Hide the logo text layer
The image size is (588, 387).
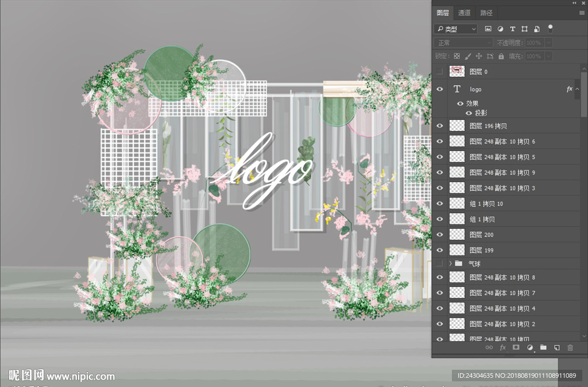tap(440, 89)
